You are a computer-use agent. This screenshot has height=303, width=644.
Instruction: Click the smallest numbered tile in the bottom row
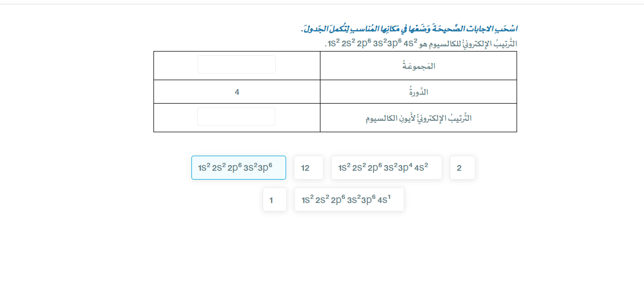pos(274,199)
